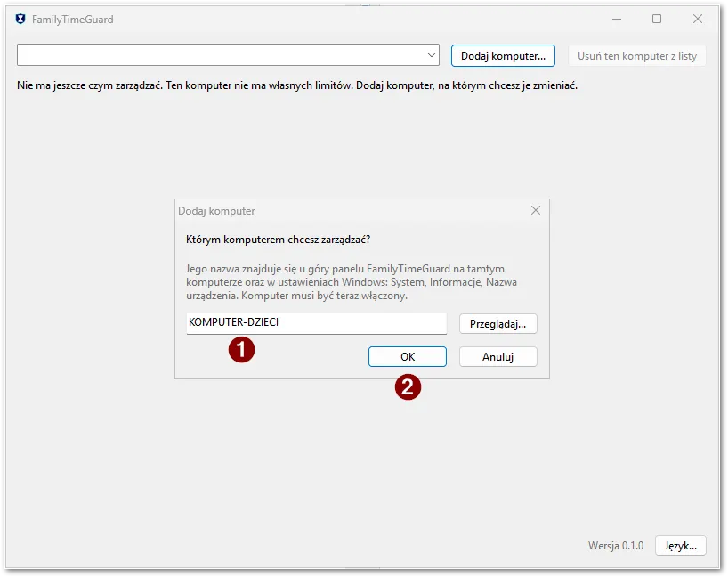Open the computer selection dropdown
Viewport: 728px width, 577px height.
pyautogui.click(x=228, y=55)
